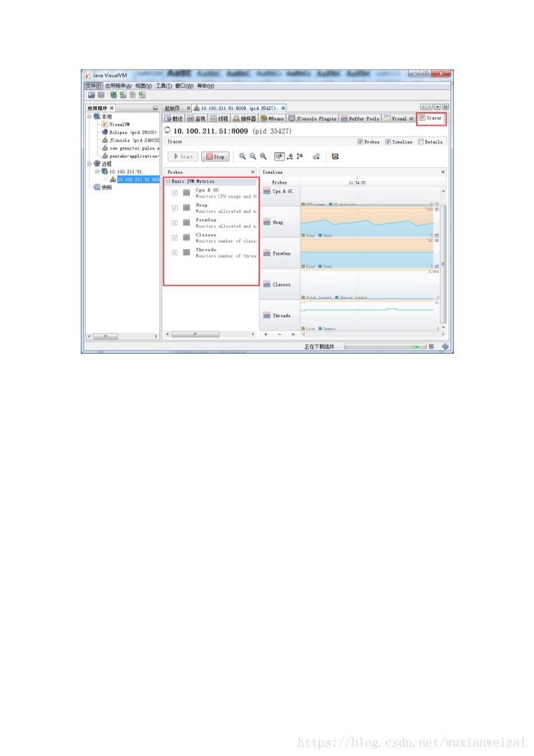Collapse the Basic JVM Metrics group

coord(168,181)
